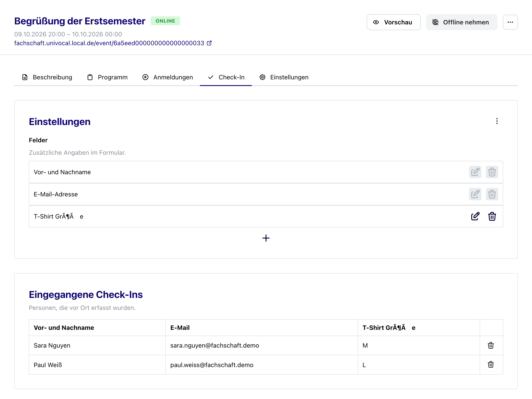Go to the Anmeldungen tab
The height and width of the screenshot is (399, 532).
[x=168, y=77]
